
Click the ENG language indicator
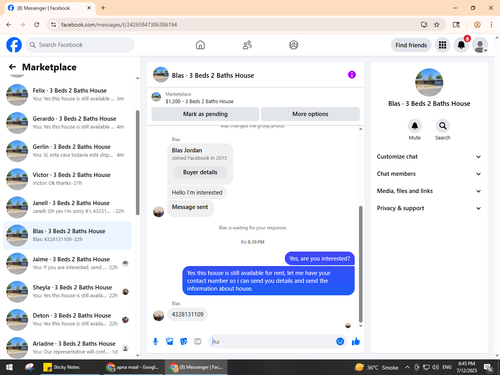tap(447, 367)
